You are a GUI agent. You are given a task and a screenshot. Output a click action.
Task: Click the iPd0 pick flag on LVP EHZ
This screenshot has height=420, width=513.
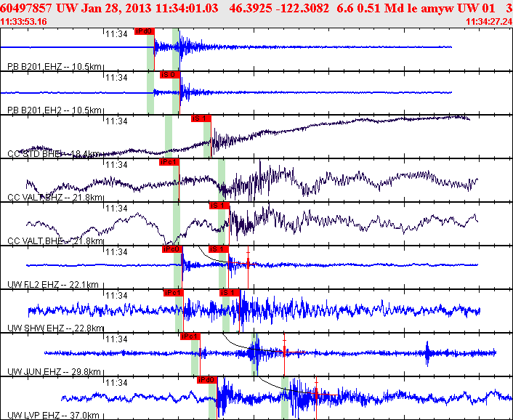pyautogui.click(x=207, y=380)
